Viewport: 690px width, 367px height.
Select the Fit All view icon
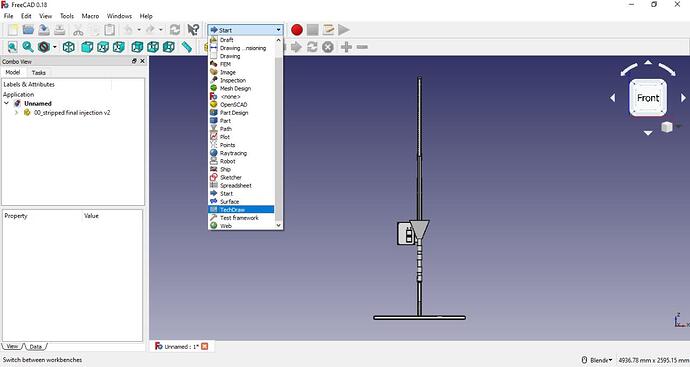pyautogui.click(x=12, y=47)
